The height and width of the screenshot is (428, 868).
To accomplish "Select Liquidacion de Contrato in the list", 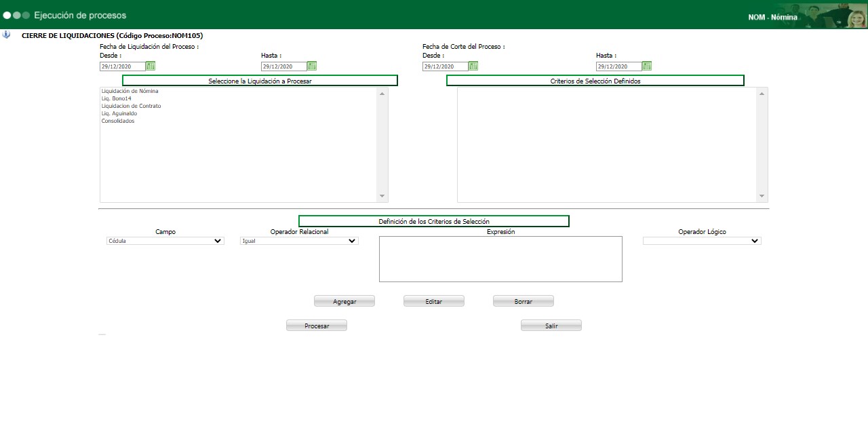I will (x=132, y=106).
